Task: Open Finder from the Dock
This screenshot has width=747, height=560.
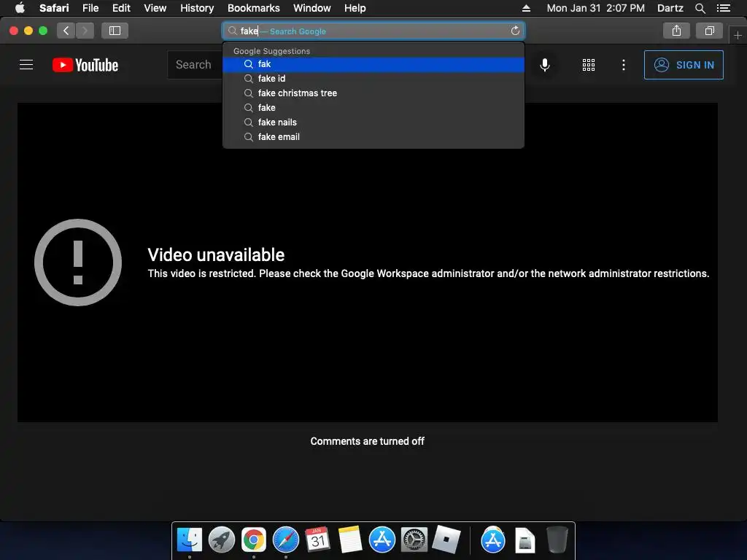Action: (x=190, y=540)
